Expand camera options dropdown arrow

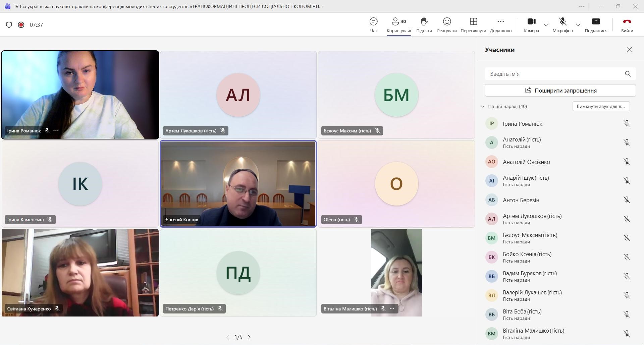[x=546, y=25]
